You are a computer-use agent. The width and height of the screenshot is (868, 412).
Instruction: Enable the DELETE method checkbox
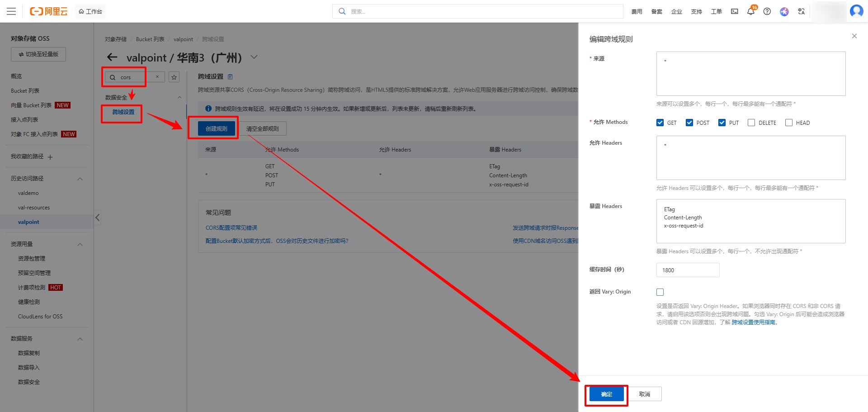point(751,123)
